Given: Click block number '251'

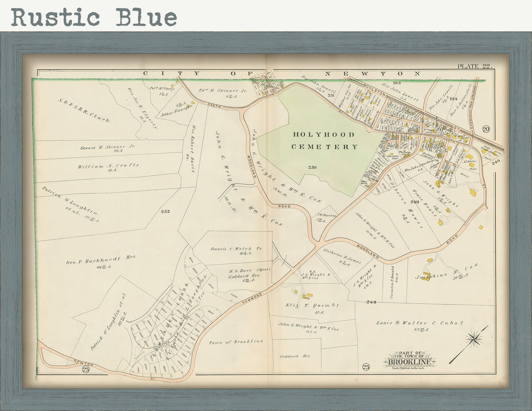Looking at the screenshot, I should click(331, 95).
